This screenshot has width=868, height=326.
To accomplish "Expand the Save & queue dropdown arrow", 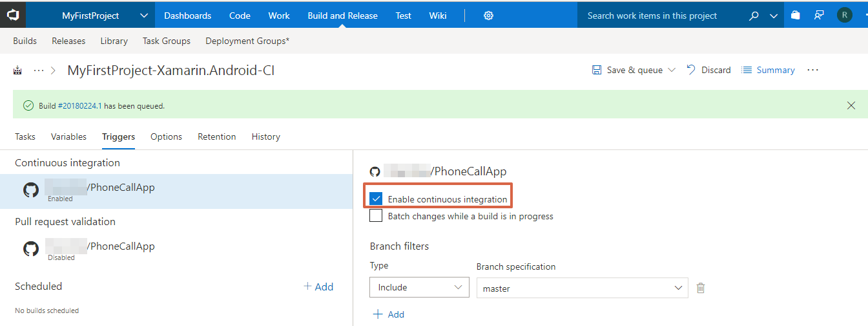I will pyautogui.click(x=672, y=70).
